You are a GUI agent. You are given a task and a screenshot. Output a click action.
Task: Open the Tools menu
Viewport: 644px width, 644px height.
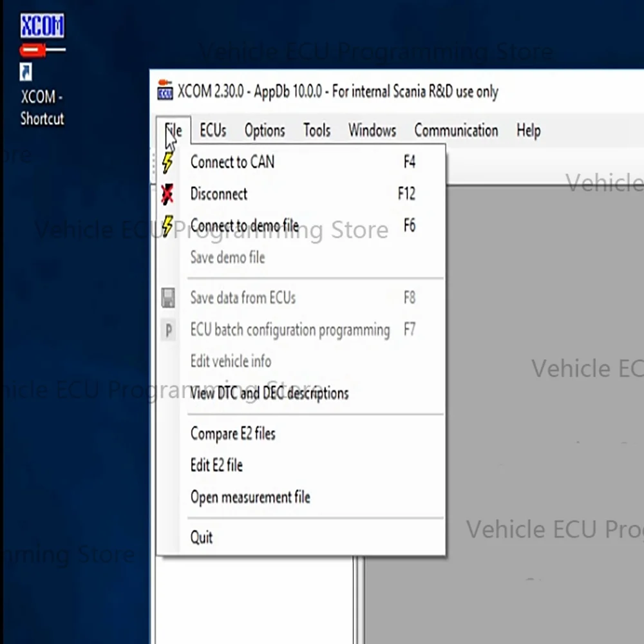coord(317,131)
